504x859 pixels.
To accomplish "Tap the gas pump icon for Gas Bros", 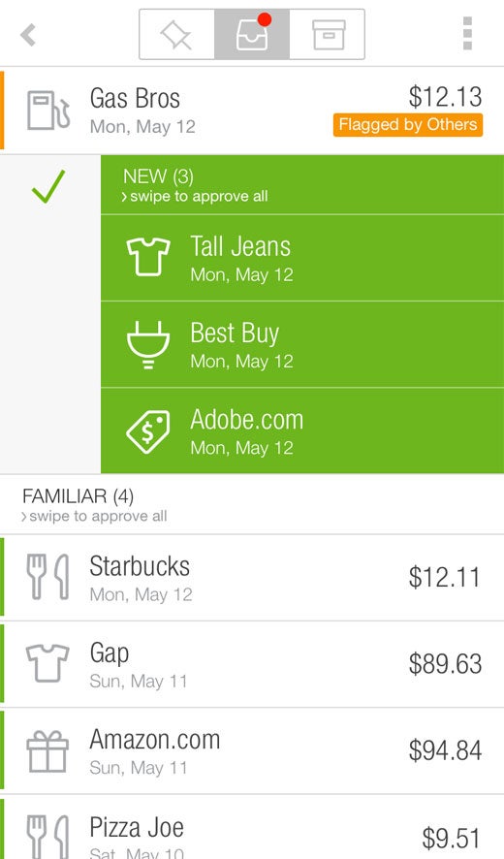I will tap(48, 111).
